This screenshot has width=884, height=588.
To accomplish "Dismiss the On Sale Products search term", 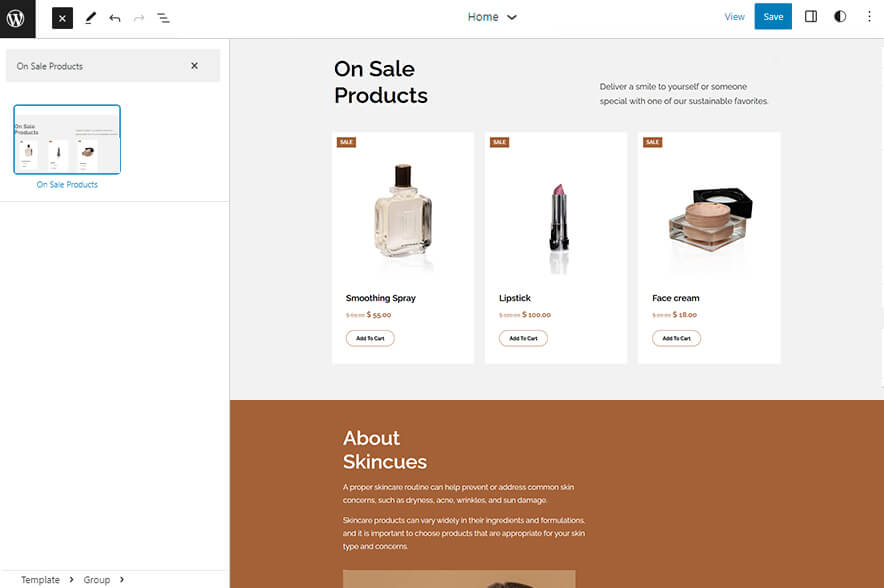I will (x=196, y=64).
